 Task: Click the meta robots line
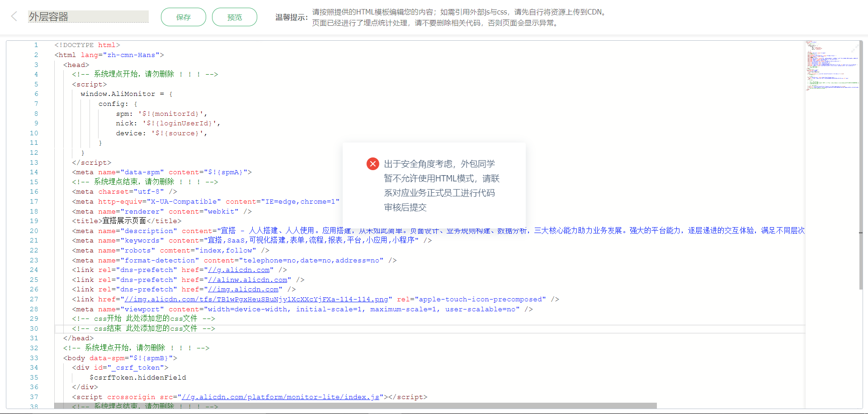(170, 251)
